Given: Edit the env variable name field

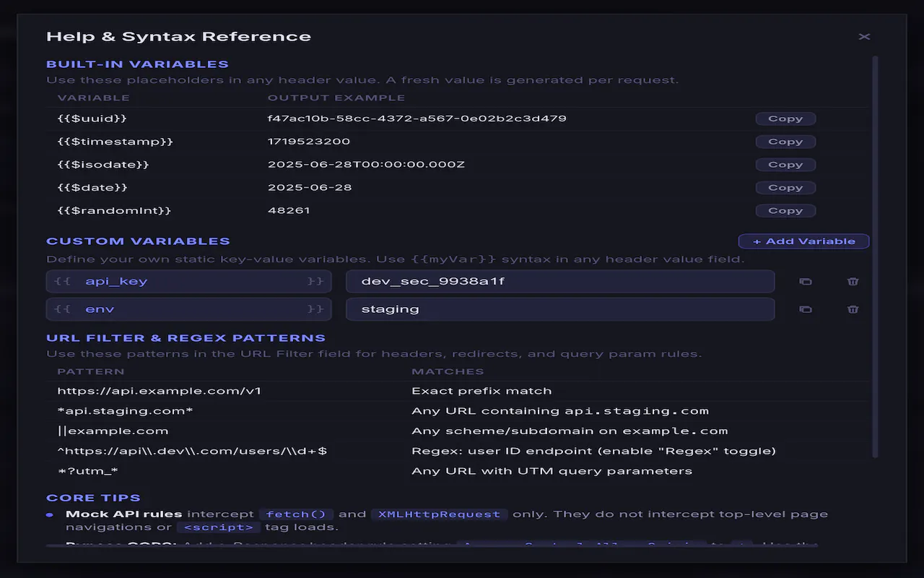Looking at the screenshot, I should (188, 309).
